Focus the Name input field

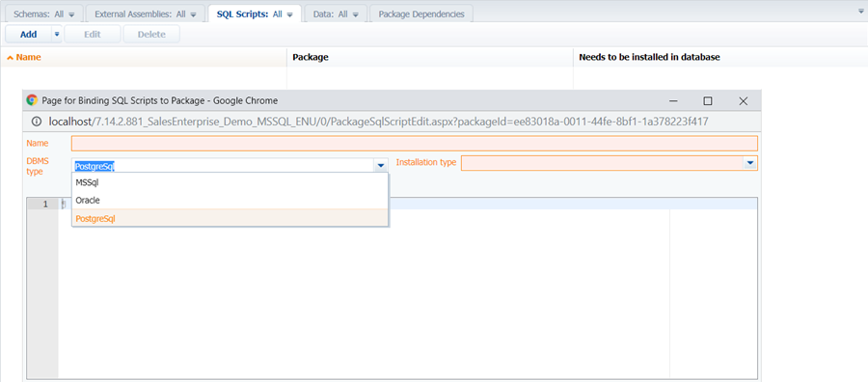(414, 144)
